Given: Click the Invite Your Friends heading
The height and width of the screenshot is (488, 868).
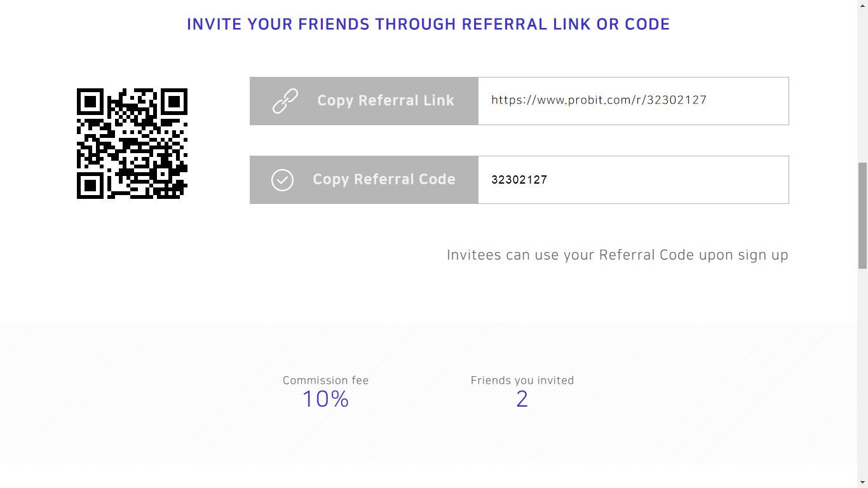Looking at the screenshot, I should [x=428, y=24].
